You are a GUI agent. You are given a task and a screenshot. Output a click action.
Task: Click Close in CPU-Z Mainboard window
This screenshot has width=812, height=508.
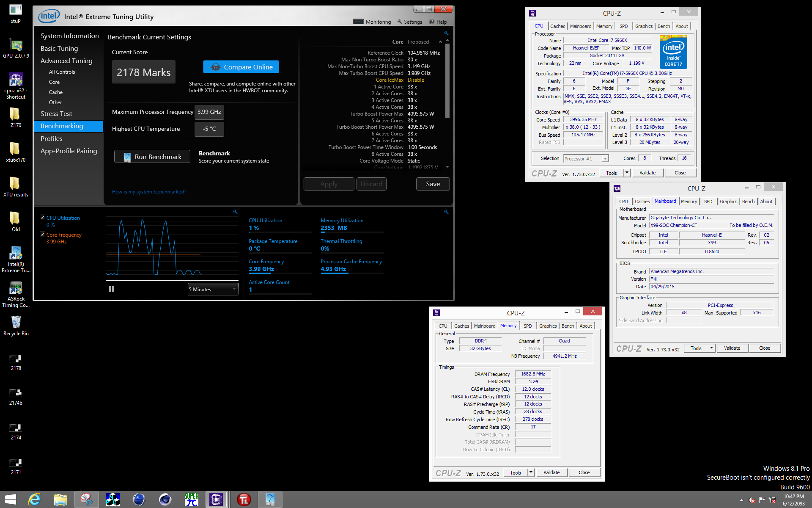[x=765, y=348]
